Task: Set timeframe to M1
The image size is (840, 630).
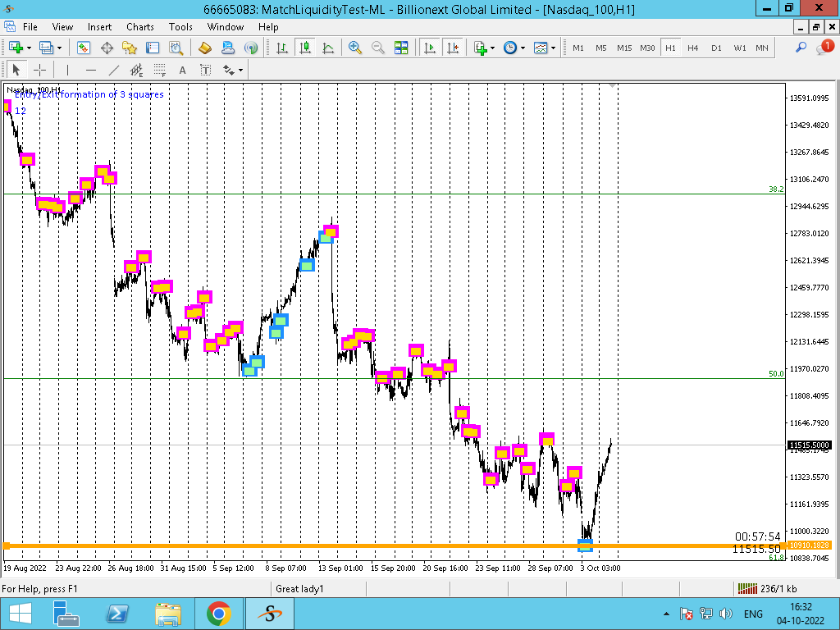Action: point(578,48)
